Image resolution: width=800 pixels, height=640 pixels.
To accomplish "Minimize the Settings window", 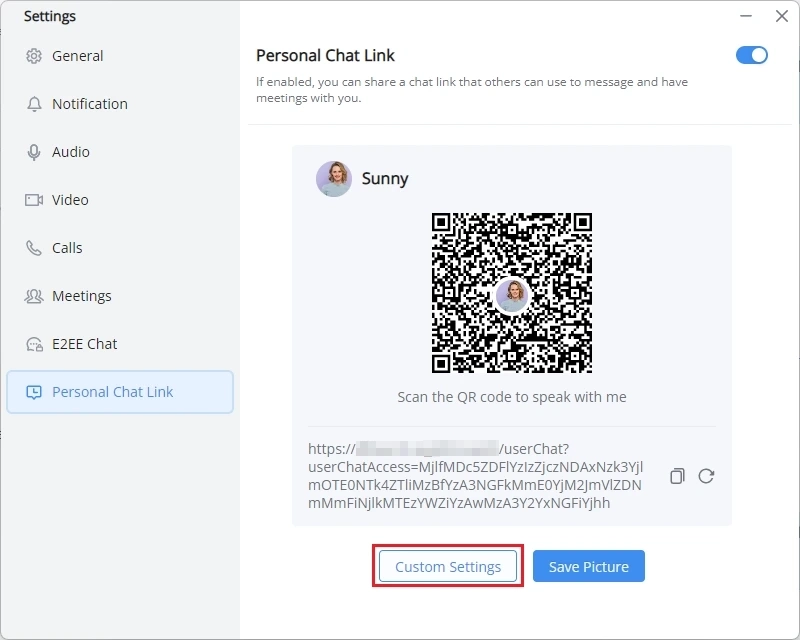I will pos(746,16).
